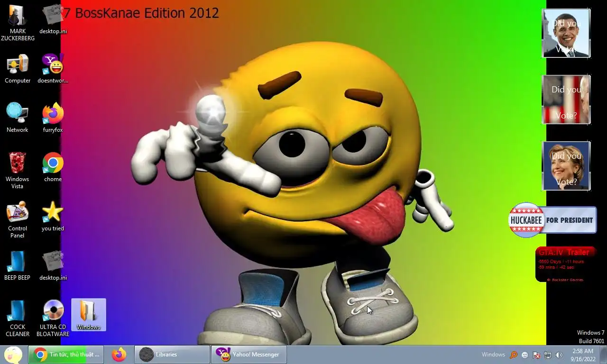Viewport: 607px width, 364px height.
Task: Switch to the Libraries taskbar button
Action: pyautogui.click(x=172, y=355)
